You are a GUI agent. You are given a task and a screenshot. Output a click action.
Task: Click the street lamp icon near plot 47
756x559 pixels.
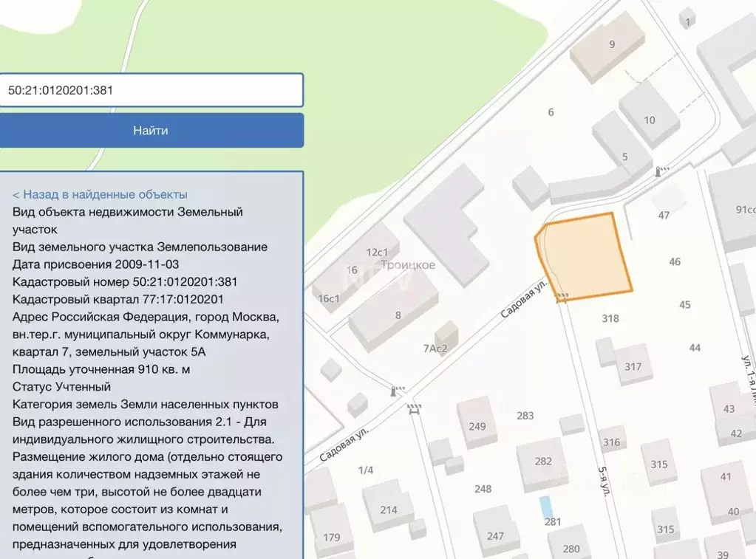coord(658,172)
